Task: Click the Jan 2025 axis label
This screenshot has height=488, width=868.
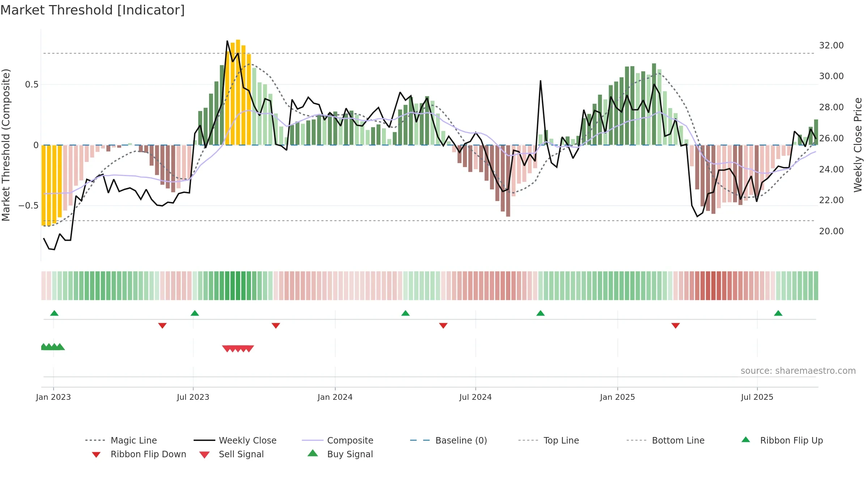Action: coord(618,397)
